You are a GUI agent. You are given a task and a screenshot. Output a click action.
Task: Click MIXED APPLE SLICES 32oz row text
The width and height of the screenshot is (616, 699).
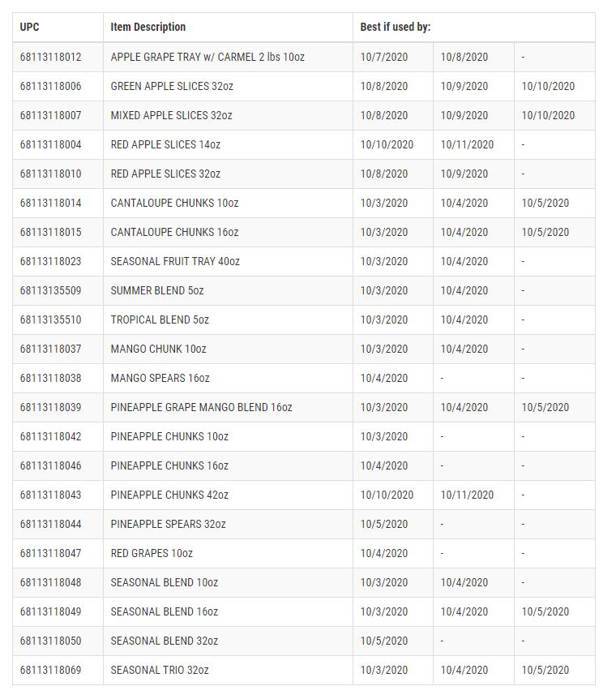[172, 115]
